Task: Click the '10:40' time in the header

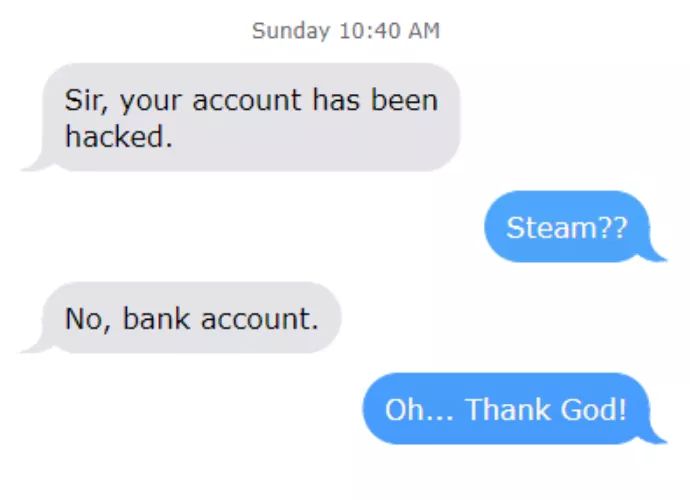Action: coord(370,31)
